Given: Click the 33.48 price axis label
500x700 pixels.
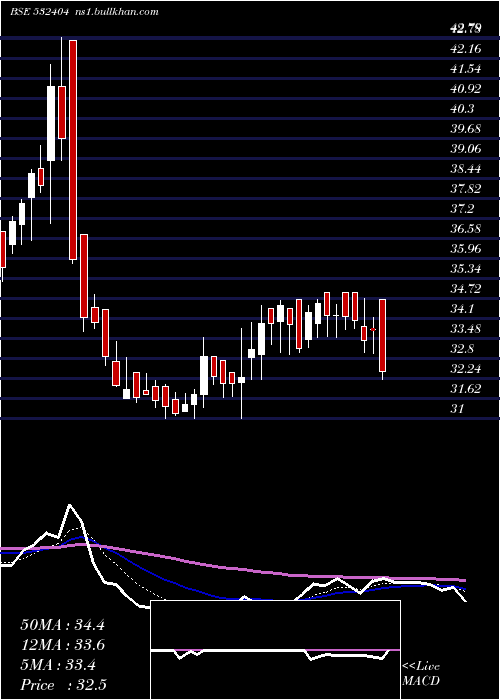Looking at the screenshot, I should point(466,329).
